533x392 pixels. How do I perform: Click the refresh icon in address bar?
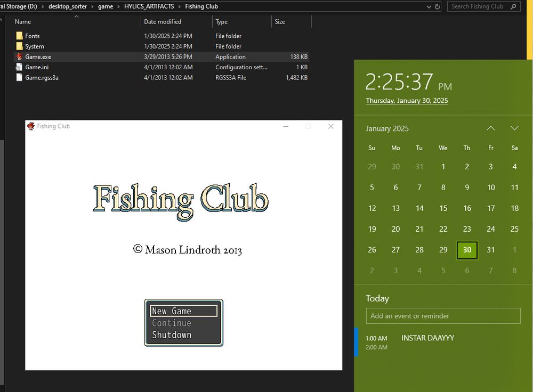[437, 6]
